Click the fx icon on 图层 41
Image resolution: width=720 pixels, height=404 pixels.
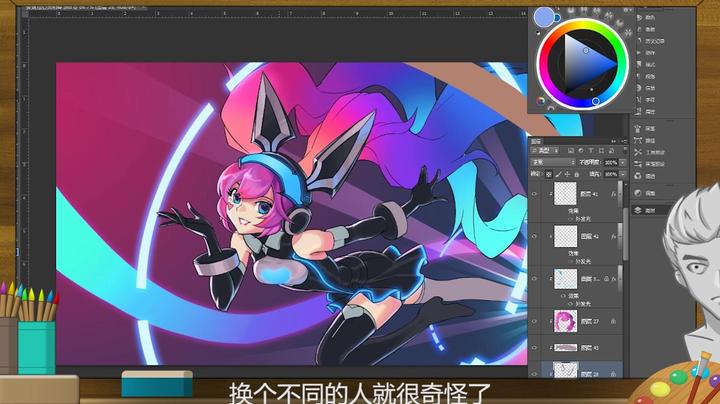tap(613, 194)
